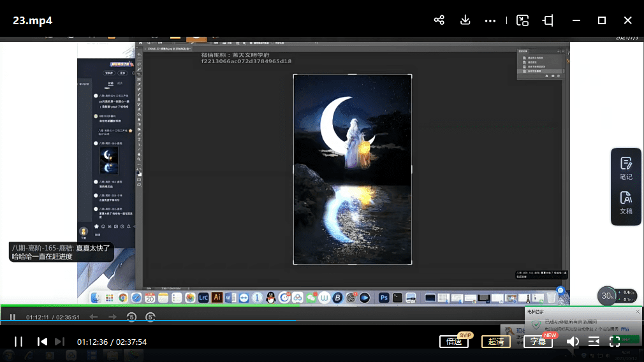Open the moon image thumbnail in chat
This screenshot has width=644, height=362.
coord(109,161)
